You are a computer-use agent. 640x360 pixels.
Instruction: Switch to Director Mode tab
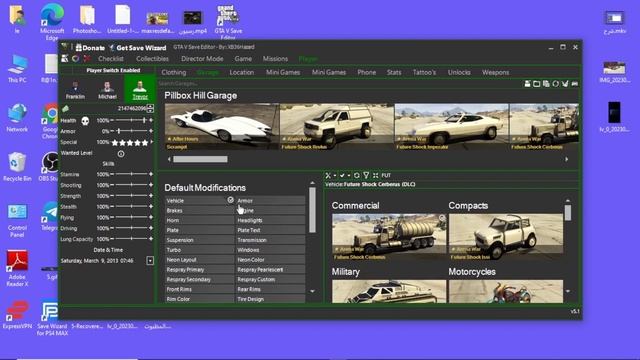pyautogui.click(x=202, y=59)
